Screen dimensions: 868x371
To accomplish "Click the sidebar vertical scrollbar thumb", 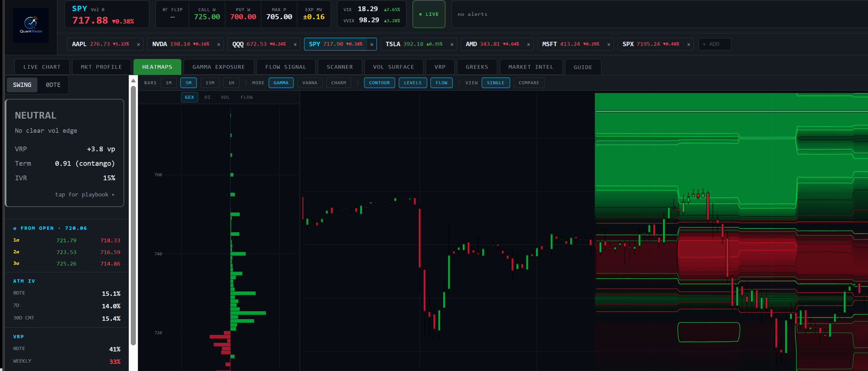I will 133,216.
